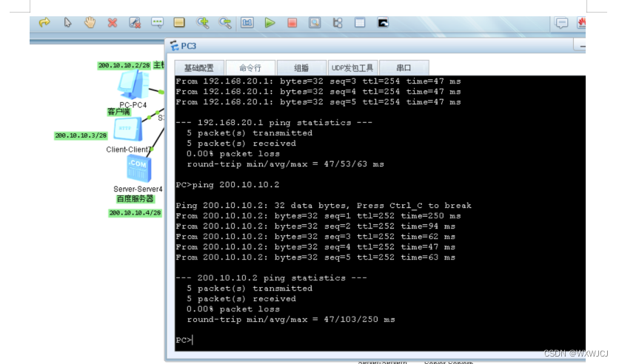Start devices with green play icon
Screen dimensions: 619x364
point(270,23)
